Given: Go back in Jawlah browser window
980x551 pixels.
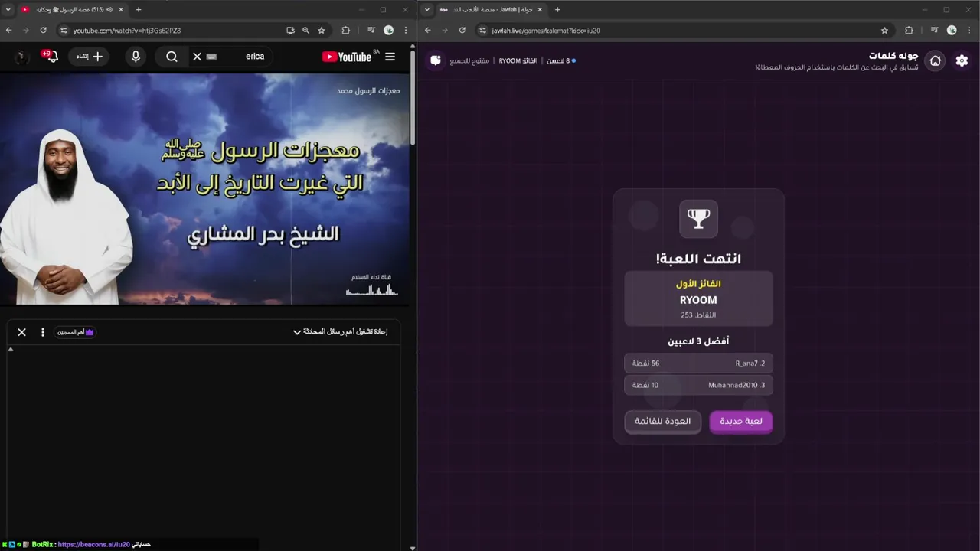Looking at the screenshot, I should coord(428,31).
